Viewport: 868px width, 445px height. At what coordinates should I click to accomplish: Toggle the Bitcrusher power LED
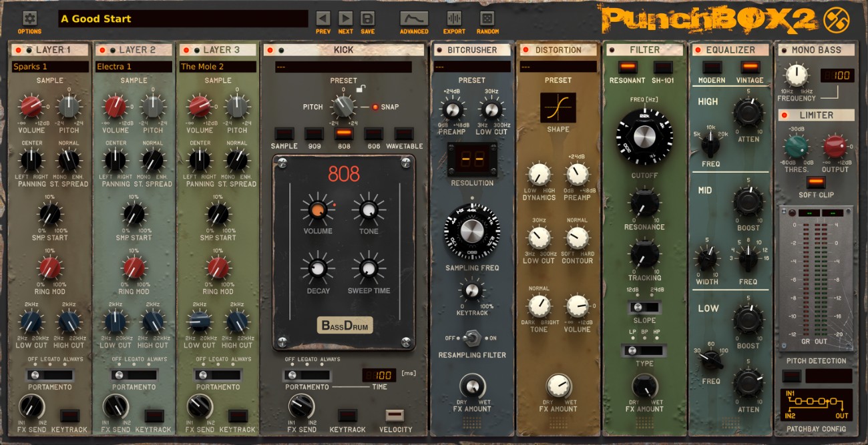click(439, 50)
